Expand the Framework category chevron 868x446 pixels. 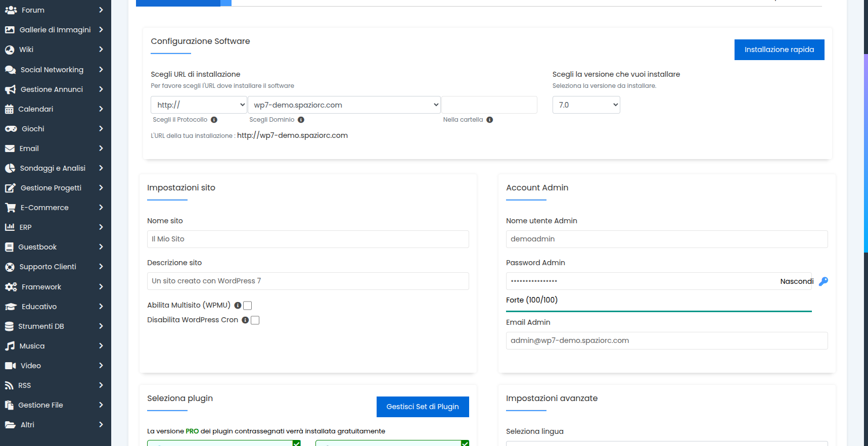pyautogui.click(x=101, y=287)
